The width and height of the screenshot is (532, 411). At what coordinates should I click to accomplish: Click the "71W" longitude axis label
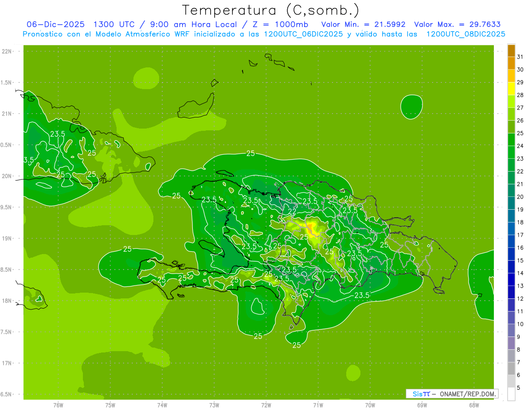(318, 405)
